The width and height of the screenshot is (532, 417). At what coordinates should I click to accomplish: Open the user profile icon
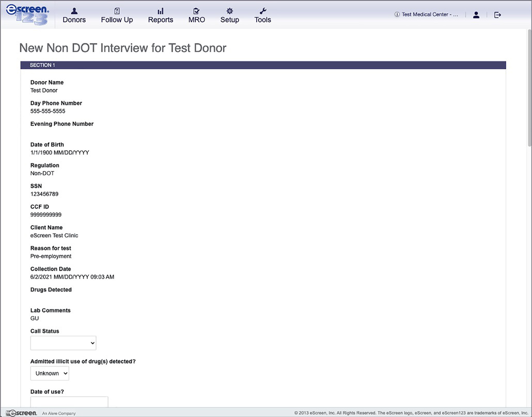tap(476, 15)
